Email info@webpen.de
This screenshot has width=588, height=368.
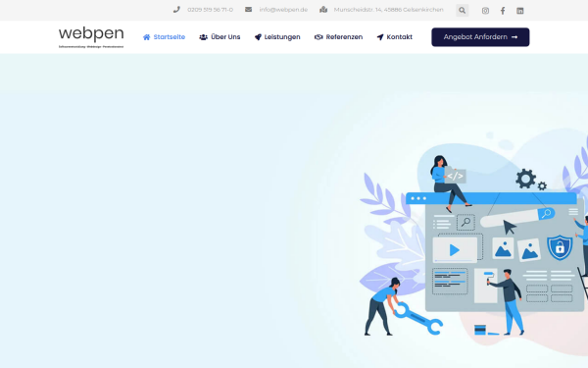[283, 10]
